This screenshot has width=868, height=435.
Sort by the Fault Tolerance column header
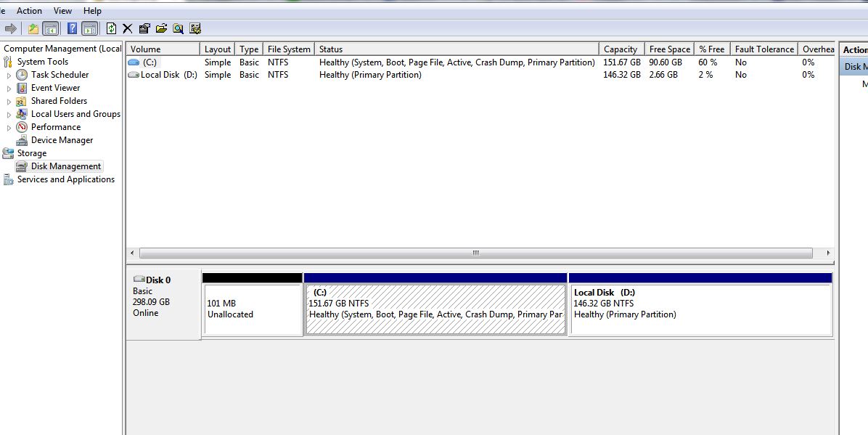click(x=764, y=49)
